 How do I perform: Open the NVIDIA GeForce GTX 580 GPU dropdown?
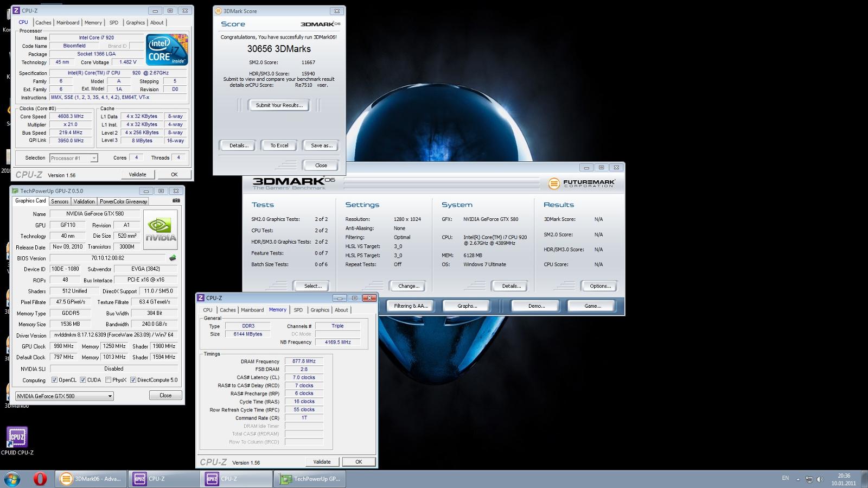[64, 396]
